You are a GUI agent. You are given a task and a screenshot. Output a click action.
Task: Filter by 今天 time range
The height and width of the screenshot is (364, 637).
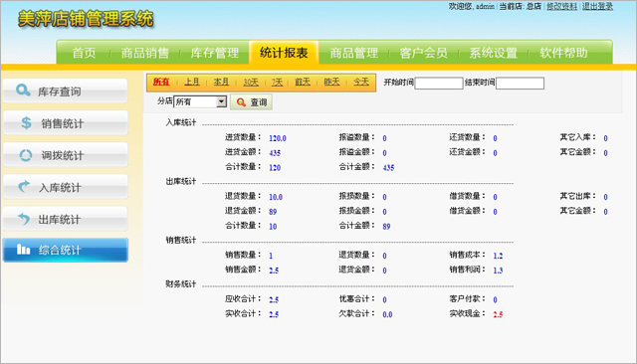point(361,82)
